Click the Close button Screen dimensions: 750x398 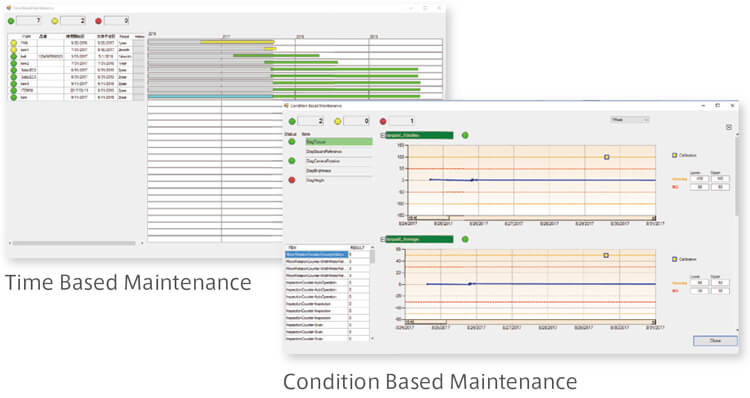[x=715, y=341]
